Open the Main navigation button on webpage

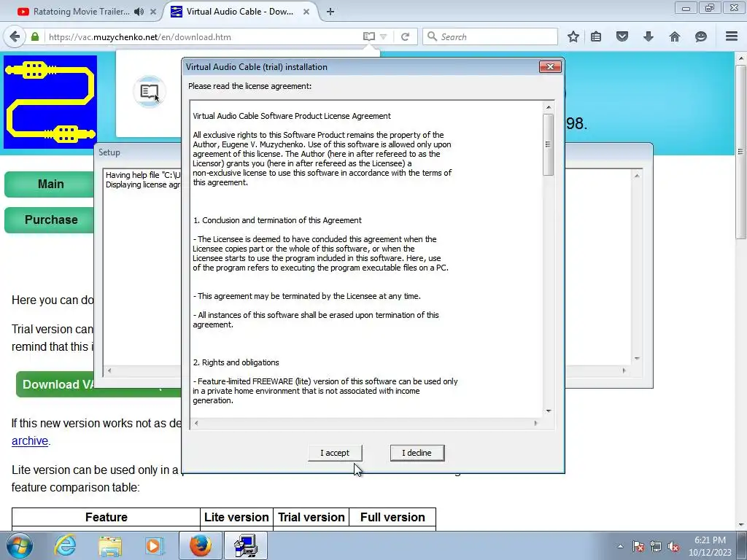click(50, 184)
